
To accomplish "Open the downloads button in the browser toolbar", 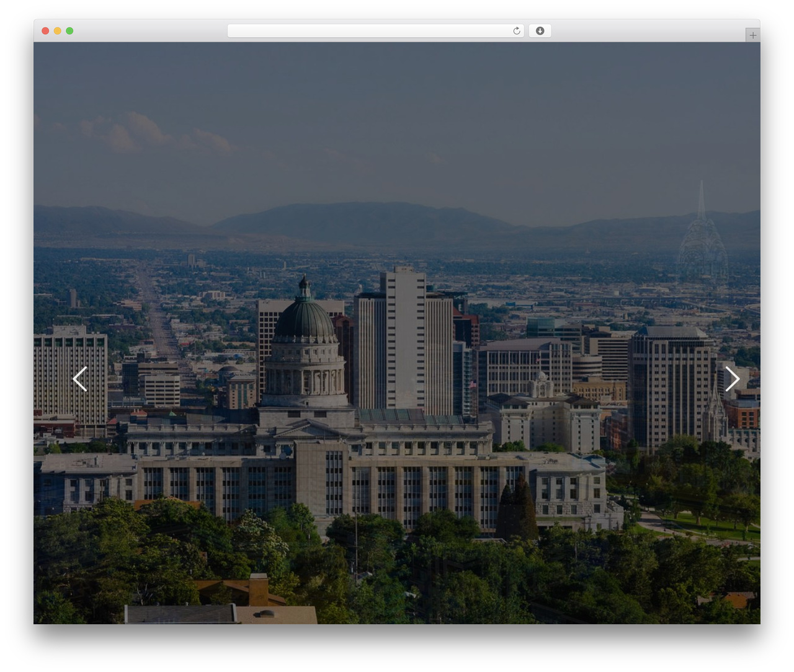I will coord(540,31).
